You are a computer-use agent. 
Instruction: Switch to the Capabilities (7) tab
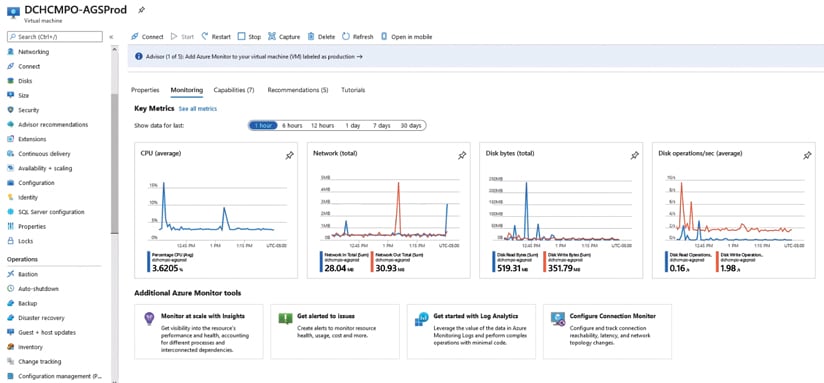pyautogui.click(x=234, y=90)
